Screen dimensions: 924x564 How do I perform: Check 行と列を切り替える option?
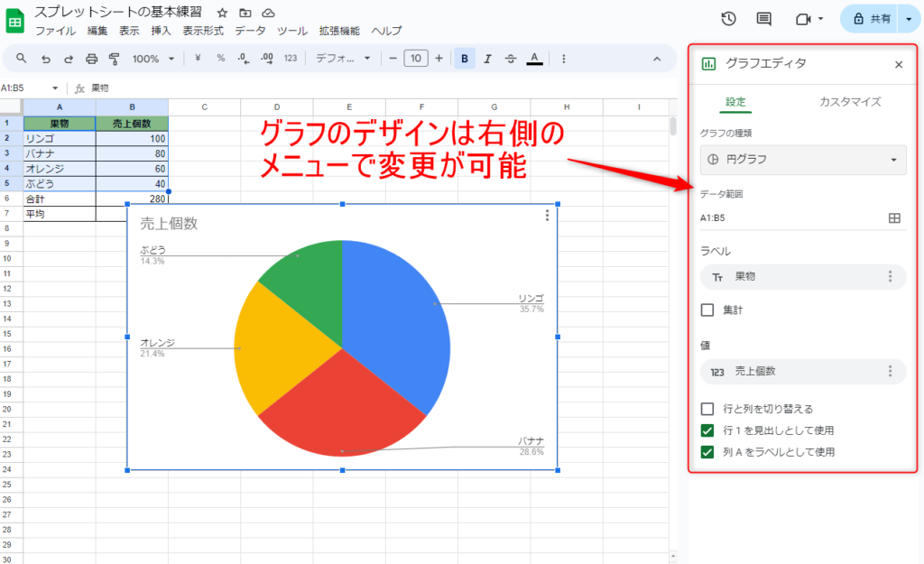tap(708, 409)
